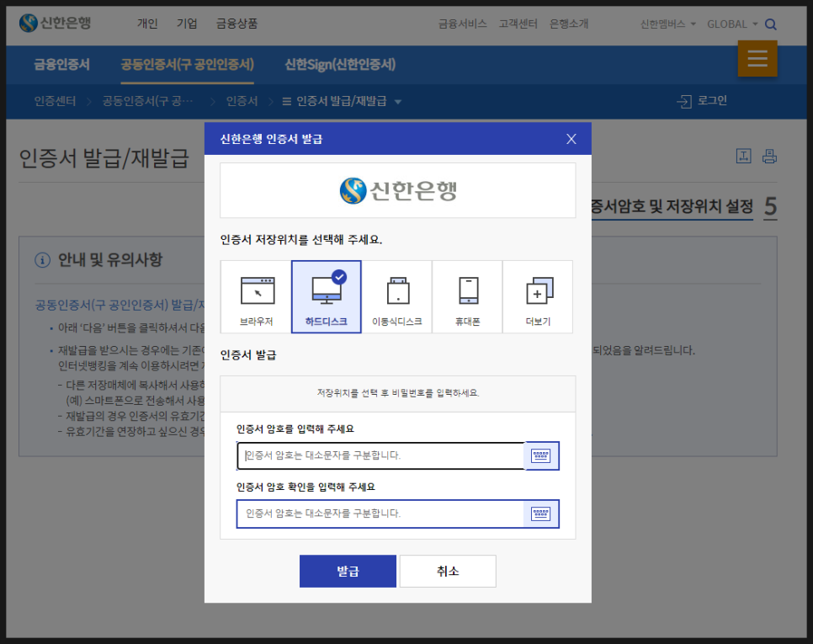The width and height of the screenshot is (813, 644).
Task: Choose the 더보기 storage option
Action: pos(538,296)
